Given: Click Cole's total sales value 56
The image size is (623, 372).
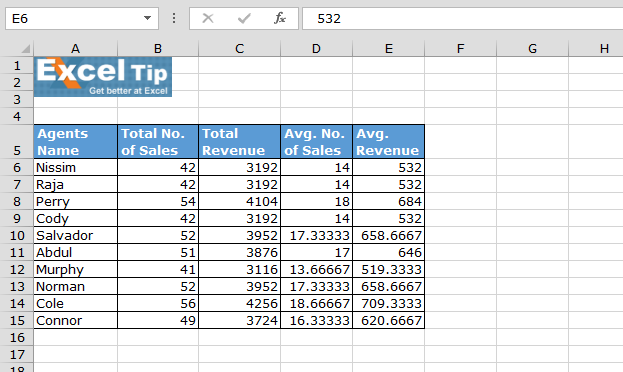Looking at the screenshot, I should click(158, 303).
